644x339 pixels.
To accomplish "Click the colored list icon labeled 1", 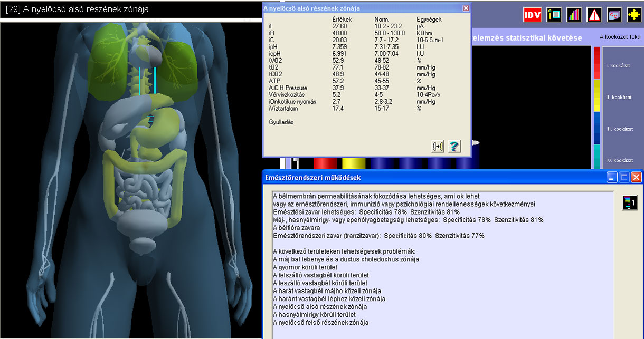I will [630, 202].
